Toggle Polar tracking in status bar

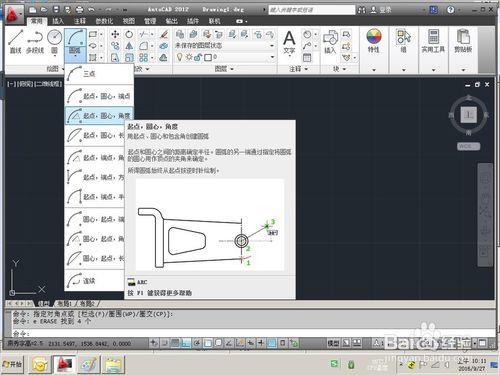click(197, 342)
